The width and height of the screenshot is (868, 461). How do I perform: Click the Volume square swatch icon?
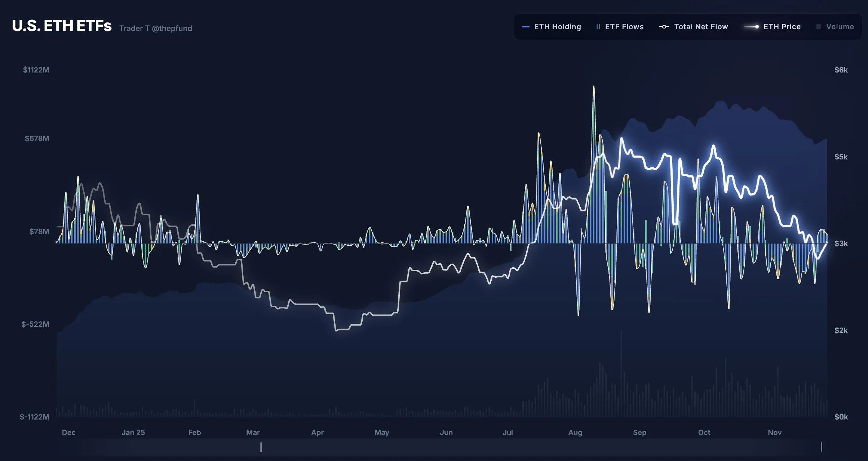pos(818,26)
